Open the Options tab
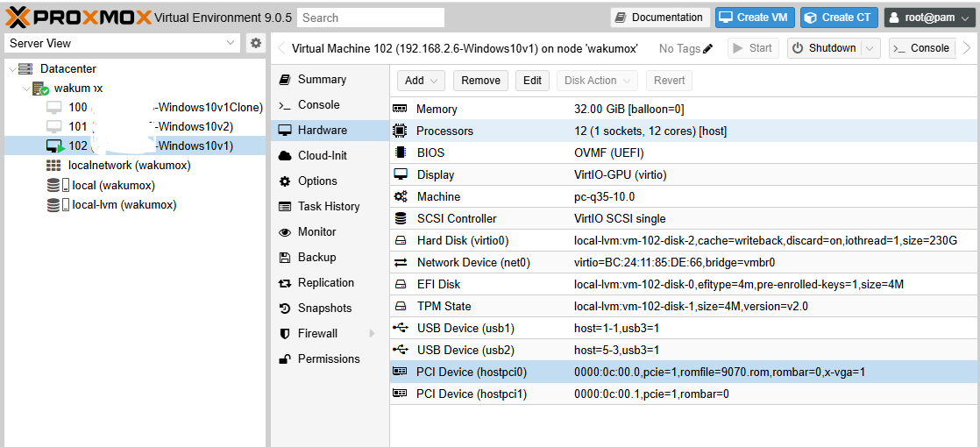Screen dimensions: 980x447 pos(330,181)
